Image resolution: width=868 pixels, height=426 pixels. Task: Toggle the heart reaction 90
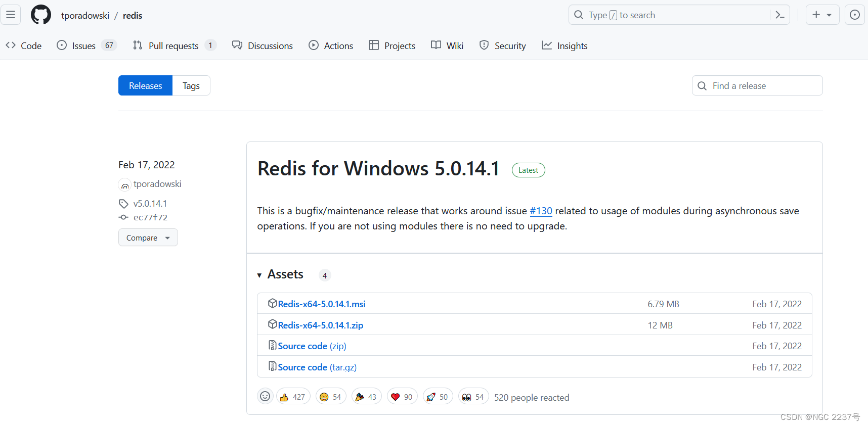coord(402,397)
